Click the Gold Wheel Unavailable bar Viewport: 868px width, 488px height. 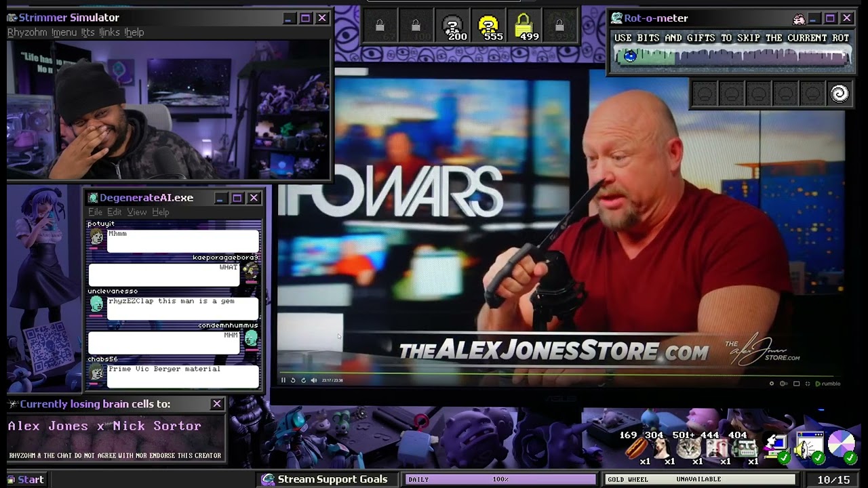click(x=699, y=480)
